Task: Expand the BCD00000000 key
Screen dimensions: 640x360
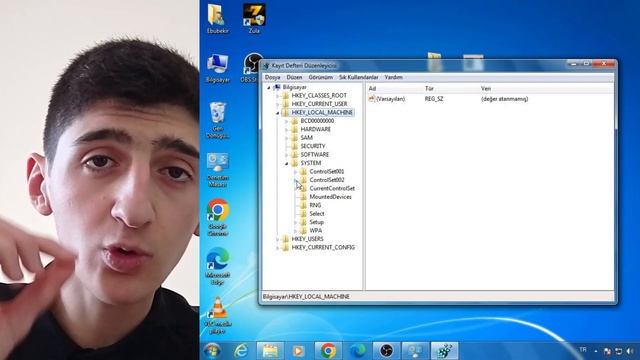Action: point(287,121)
